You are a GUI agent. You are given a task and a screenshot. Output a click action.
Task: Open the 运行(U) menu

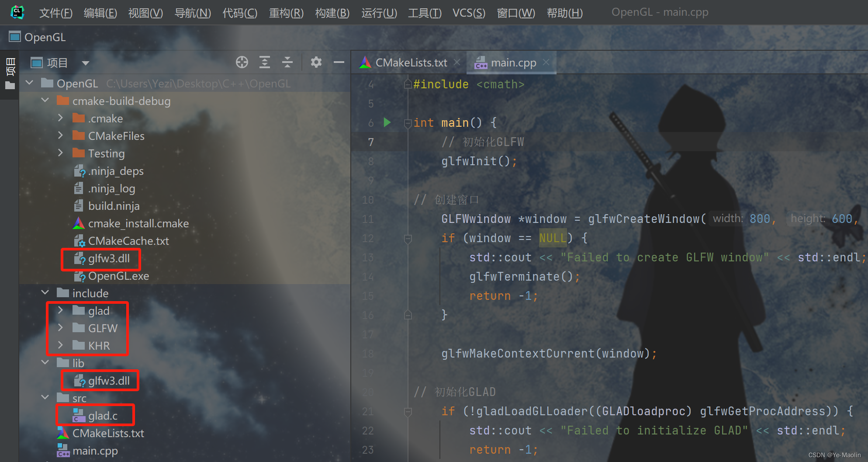click(378, 13)
